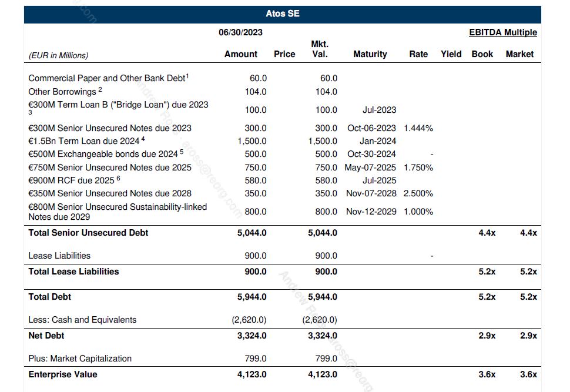Select the (EUR in Millions) note
The height and width of the screenshot is (392, 570).
tap(59, 56)
